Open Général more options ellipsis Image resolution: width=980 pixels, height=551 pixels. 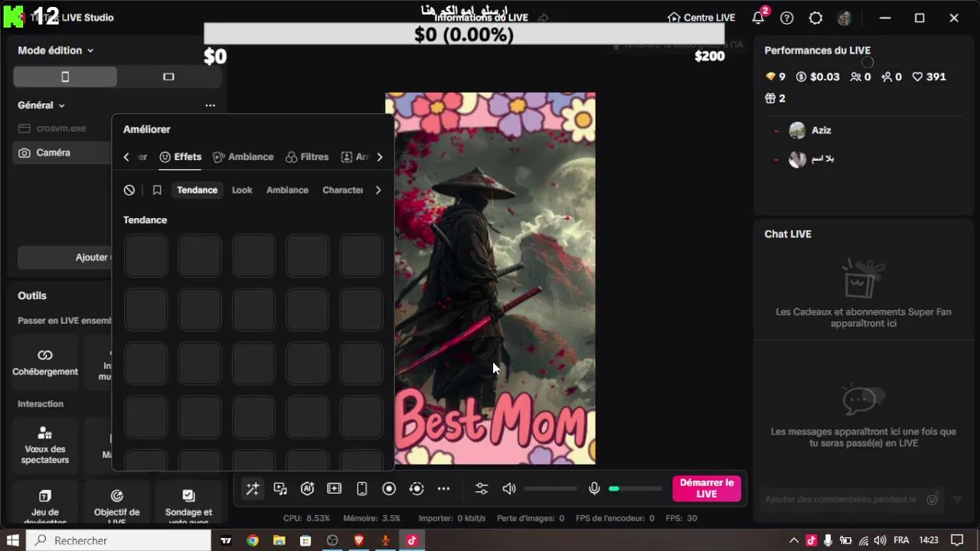(x=211, y=106)
